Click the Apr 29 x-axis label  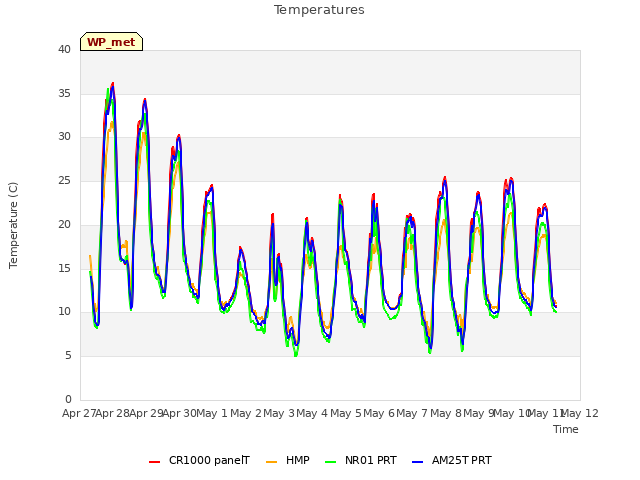coord(146,413)
